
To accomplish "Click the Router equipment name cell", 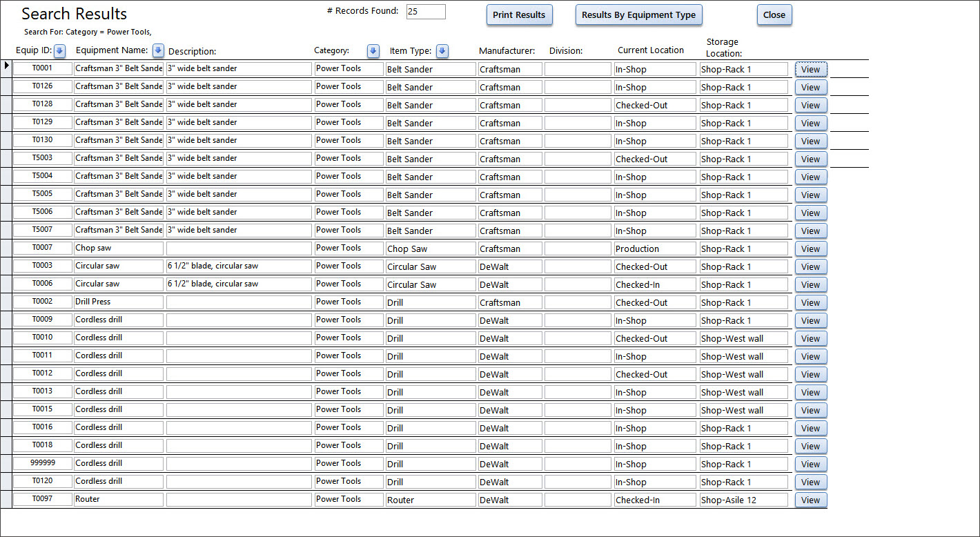I will pos(119,499).
